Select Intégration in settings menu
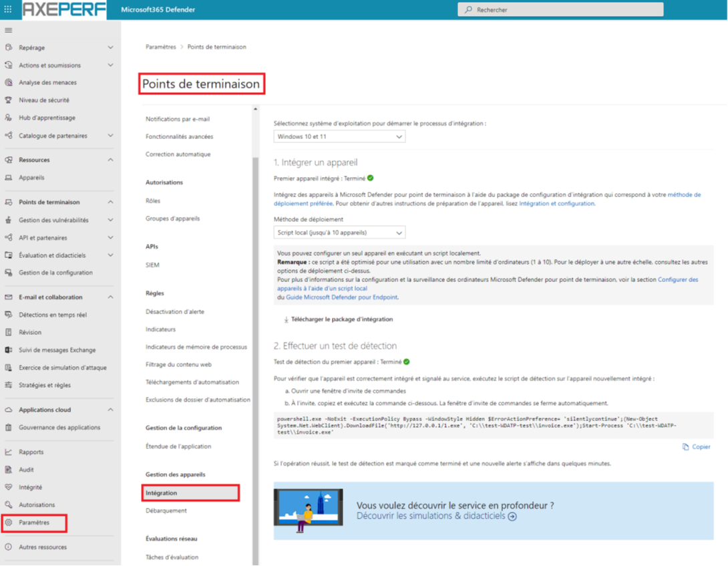The height and width of the screenshot is (566, 728). [162, 493]
